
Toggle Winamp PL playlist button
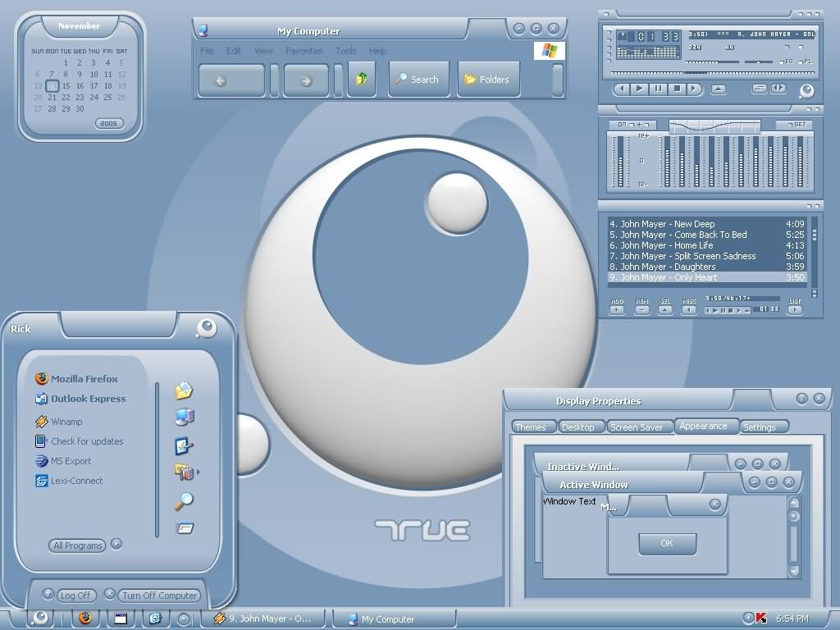pos(806,62)
